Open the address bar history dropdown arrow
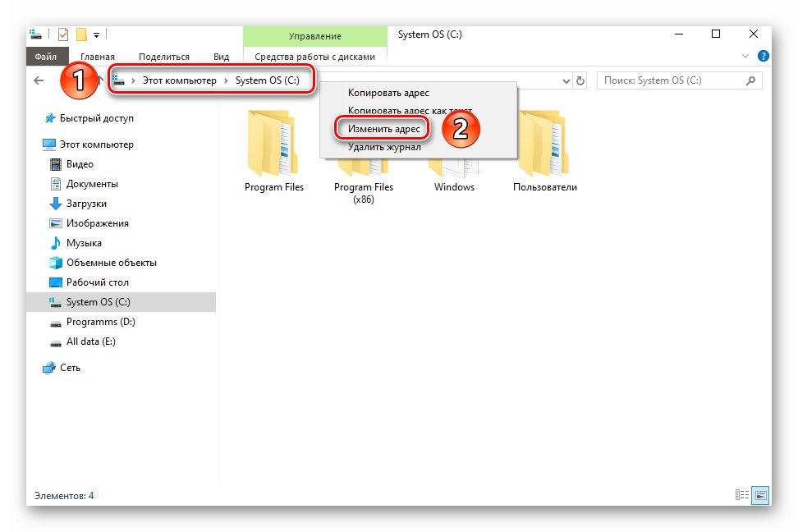Screen dimensions: 798x532 (x=566, y=80)
